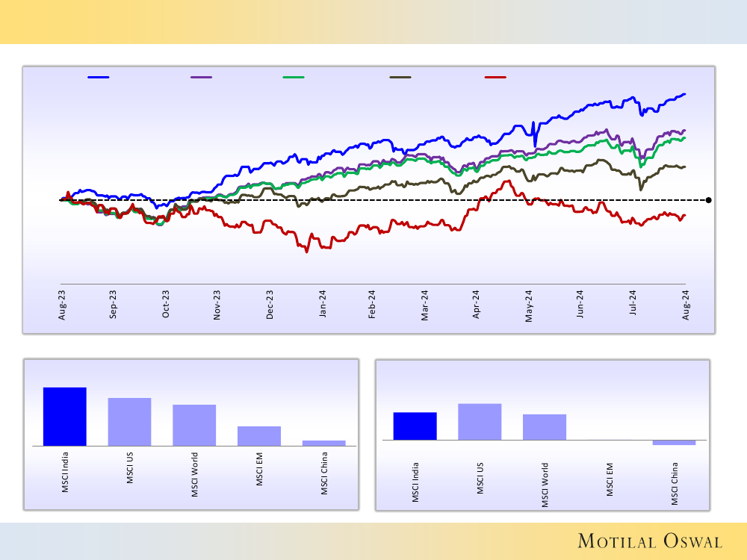Image resolution: width=747 pixels, height=560 pixels.
Task: Click the red legend line swatch
Action: point(495,77)
